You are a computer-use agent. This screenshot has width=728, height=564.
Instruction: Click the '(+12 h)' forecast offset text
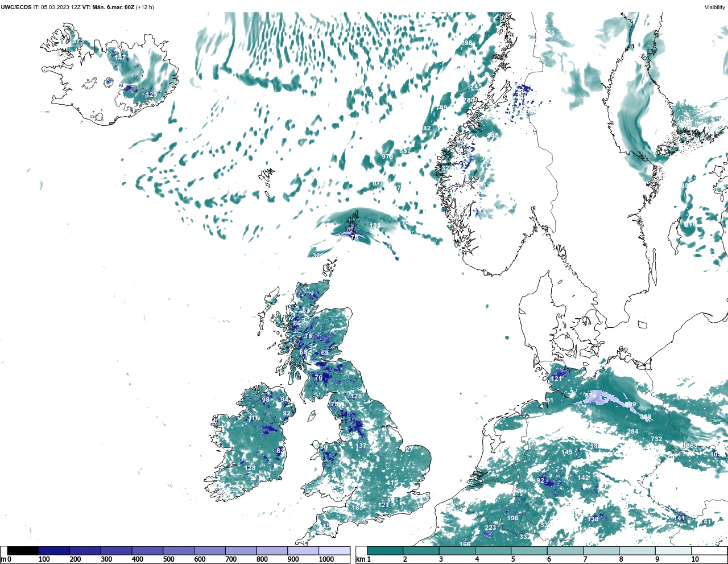[145, 7]
